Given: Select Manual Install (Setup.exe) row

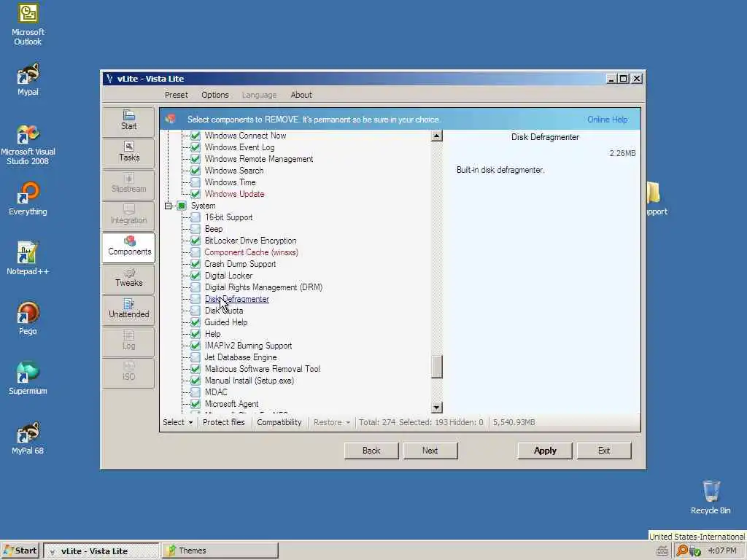Looking at the screenshot, I should point(249,381).
